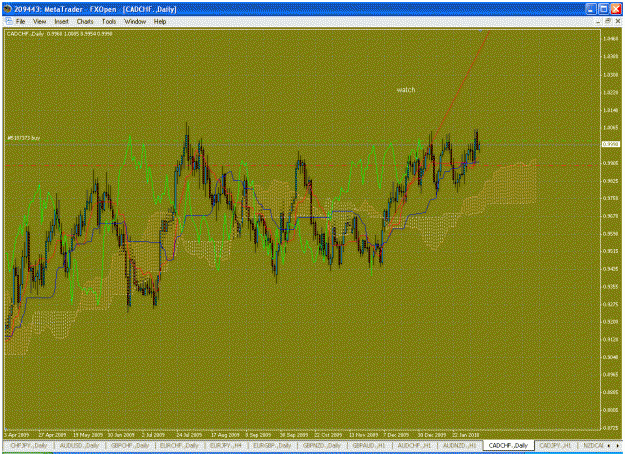
Task: Click the MetaTrader app icon in title bar
Action: (8, 9)
